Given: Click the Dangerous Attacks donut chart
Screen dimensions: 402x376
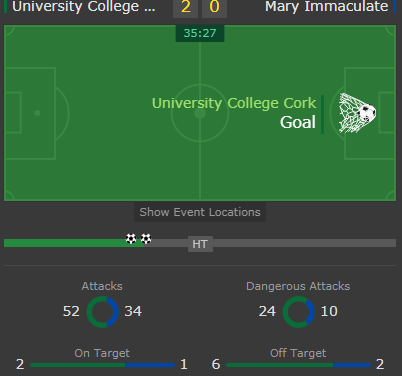Looking at the screenshot, I should point(299,312).
